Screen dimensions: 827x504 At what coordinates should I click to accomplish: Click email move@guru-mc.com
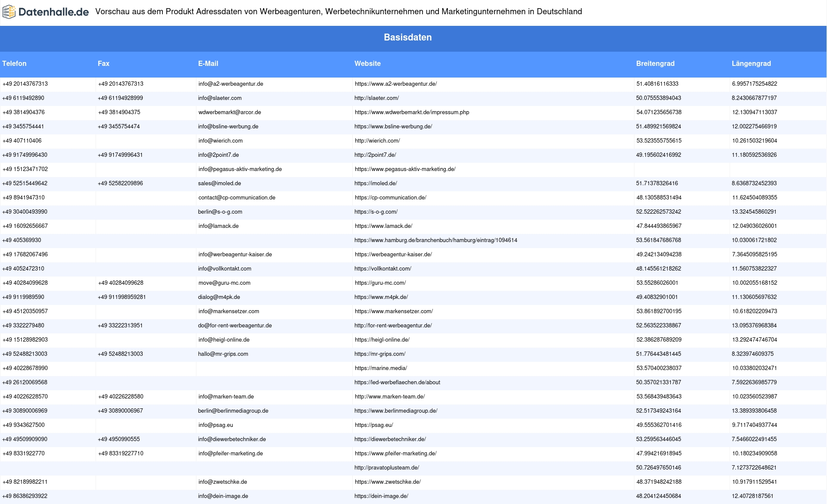tap(224, 283)
